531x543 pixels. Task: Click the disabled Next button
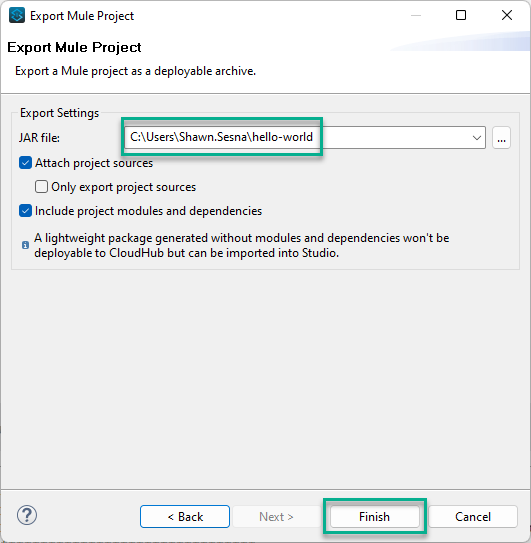[x=276, y=517]
